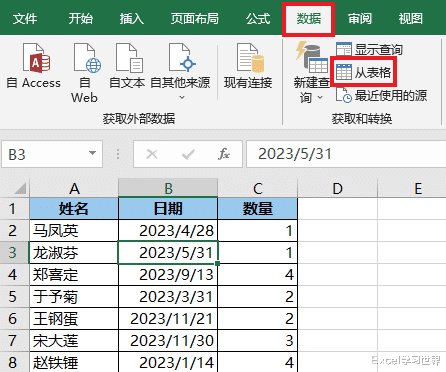The image size is (446, 372).
Task: Select column D header
Action: pos(337,188)
